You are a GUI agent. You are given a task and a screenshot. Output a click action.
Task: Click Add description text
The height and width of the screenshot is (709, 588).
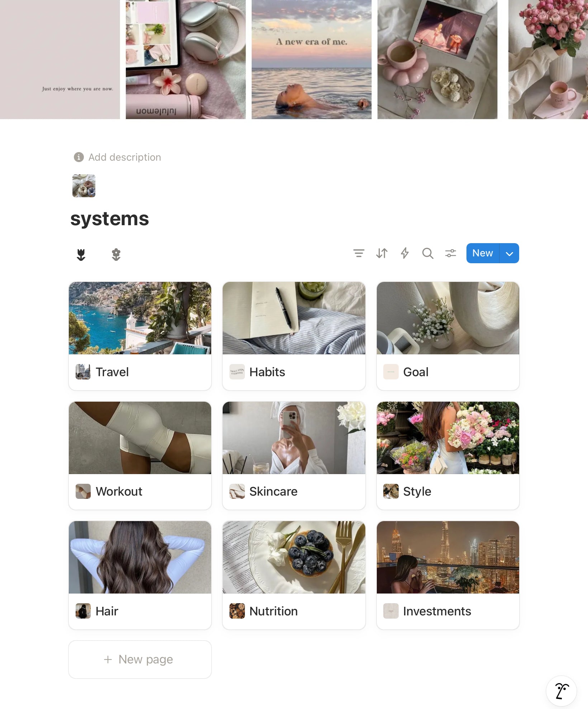pyautogui.click(x=125, y=157)
